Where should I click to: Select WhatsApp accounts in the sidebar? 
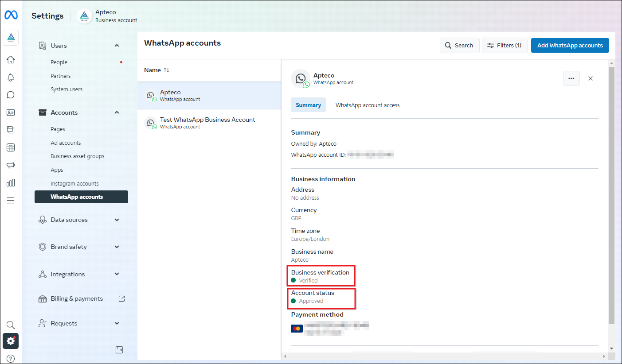pos(81,197)
